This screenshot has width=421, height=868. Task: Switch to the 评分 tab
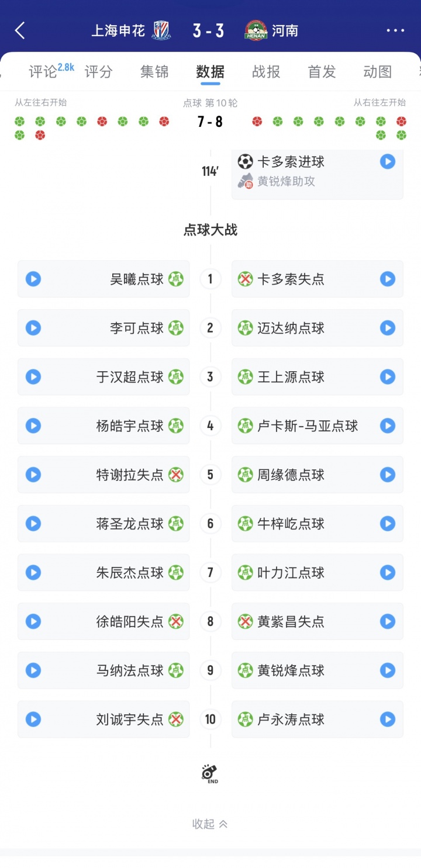point(98,72)
